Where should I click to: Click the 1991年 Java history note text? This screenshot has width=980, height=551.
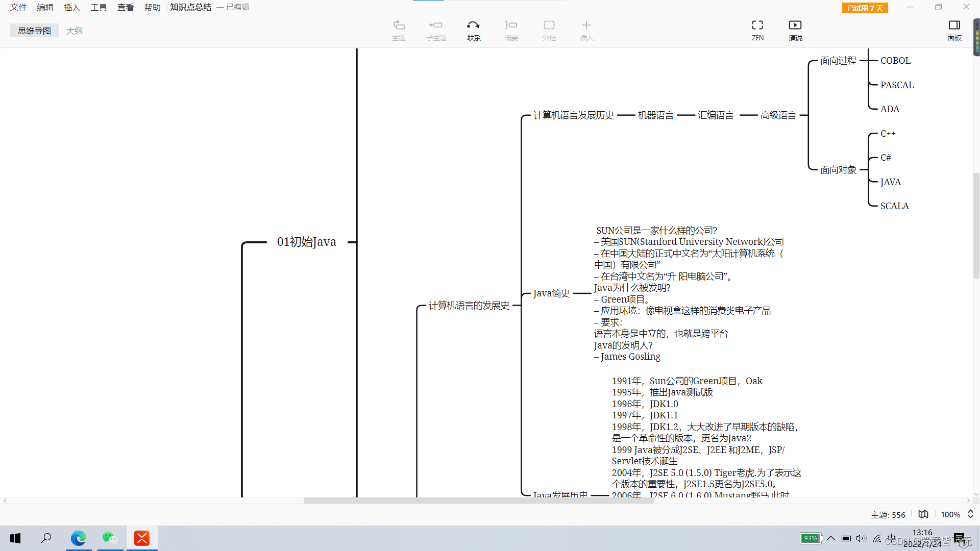coord(707,438)
